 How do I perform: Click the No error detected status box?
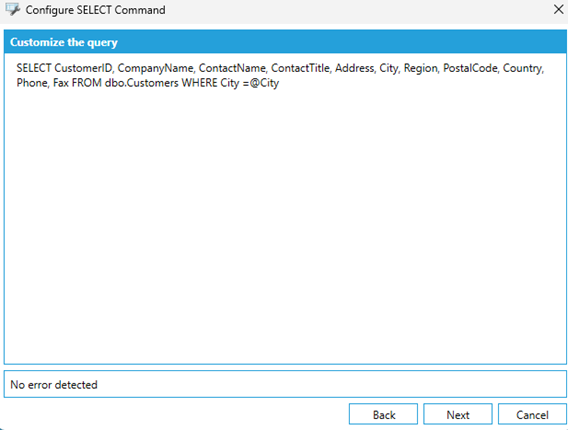point(285,384)
